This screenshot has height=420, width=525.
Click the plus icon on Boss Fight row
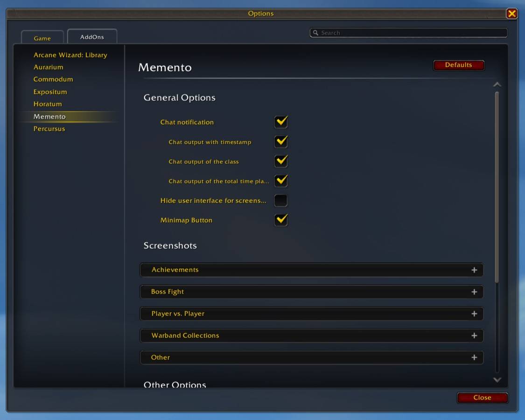pyautogui.click(x=474, y=292)
